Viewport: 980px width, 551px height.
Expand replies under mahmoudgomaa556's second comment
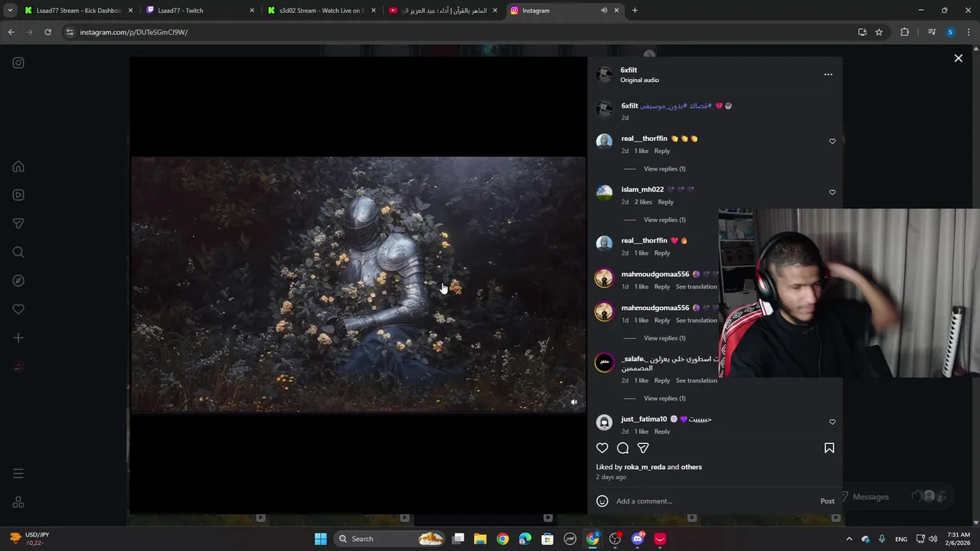point(665,337)
